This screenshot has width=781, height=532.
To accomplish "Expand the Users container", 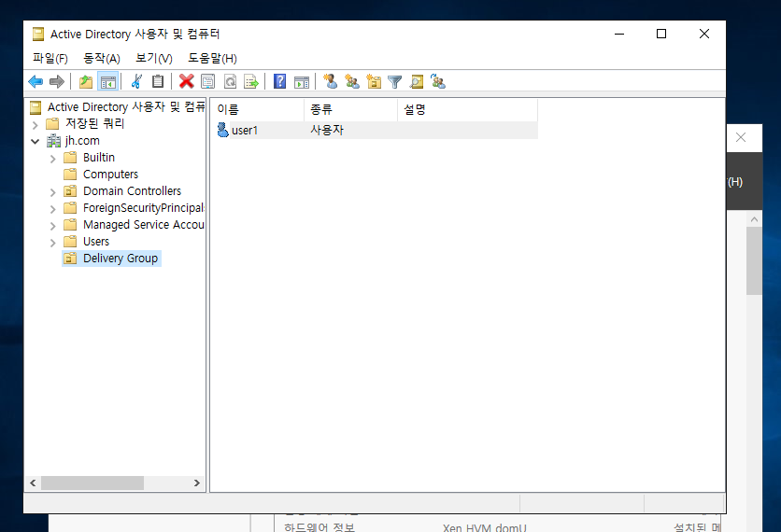I will coord(53,243).
